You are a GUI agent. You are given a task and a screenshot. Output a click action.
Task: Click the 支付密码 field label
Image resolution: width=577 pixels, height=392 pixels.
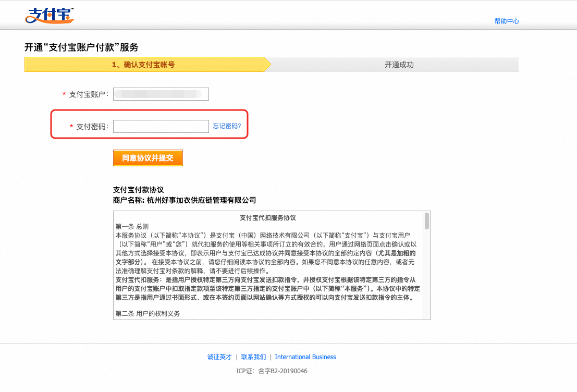pyautogui.click(x=92, y=127)
